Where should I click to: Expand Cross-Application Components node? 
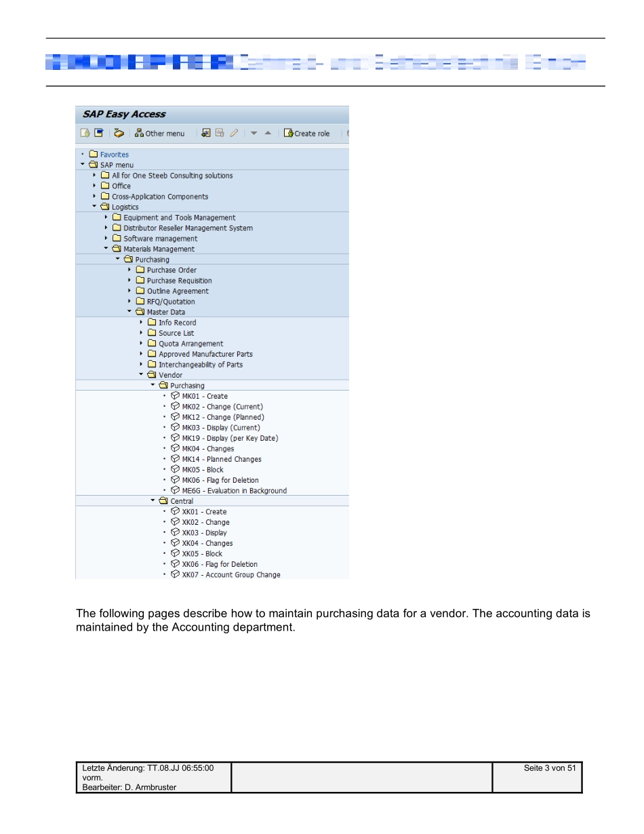(95, 196)
